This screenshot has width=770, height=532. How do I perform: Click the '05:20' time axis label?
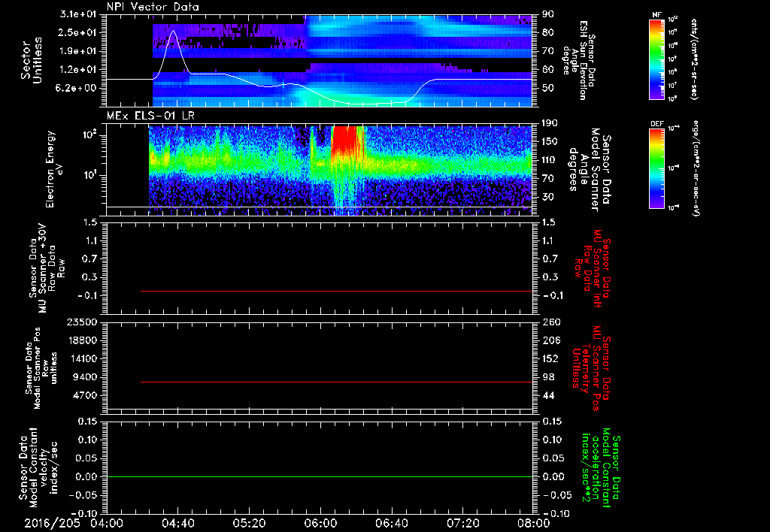coord(249,523)
